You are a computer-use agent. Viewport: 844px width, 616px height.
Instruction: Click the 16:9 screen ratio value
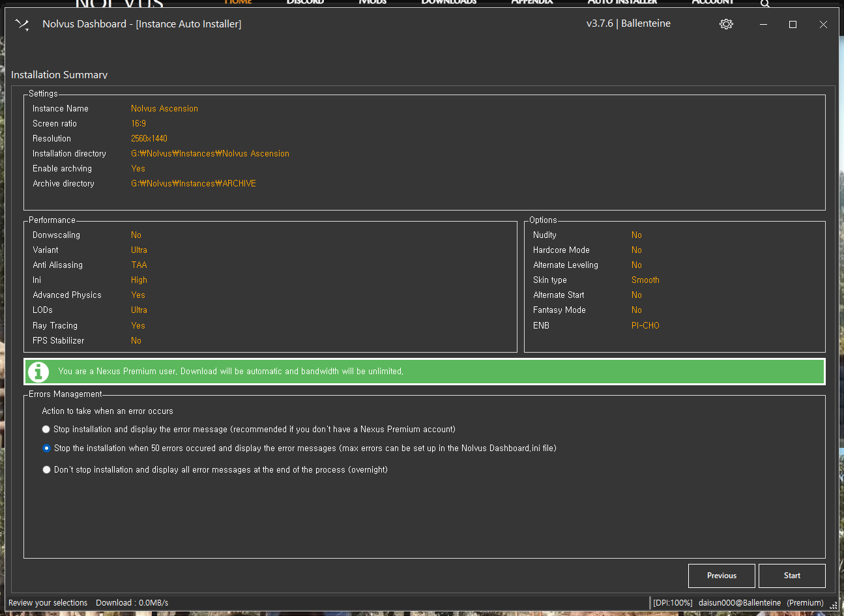pos(138,124)
